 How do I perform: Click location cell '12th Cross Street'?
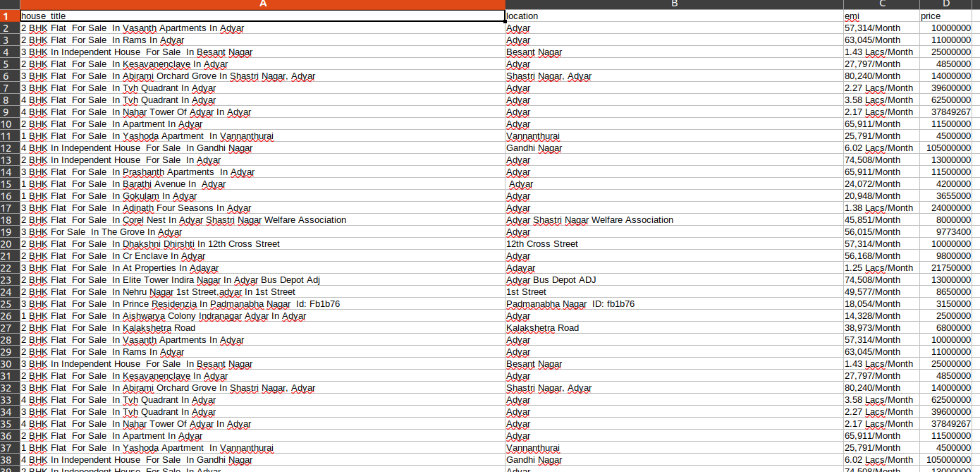[x=674, y=243]
